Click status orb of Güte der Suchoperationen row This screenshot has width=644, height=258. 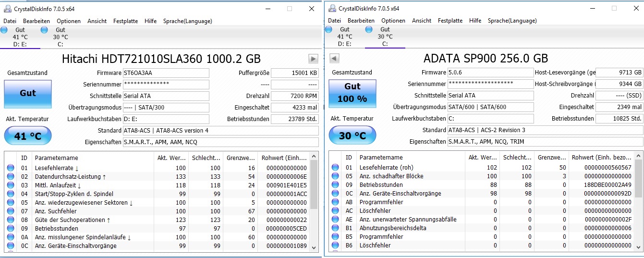point(11,220)
